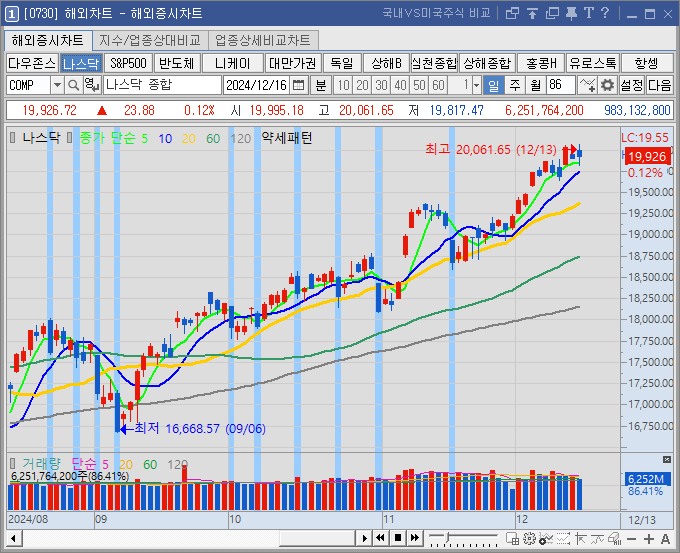Rewind chart playback with double-left arrows
680x553 pixels.
pos(380,538)
